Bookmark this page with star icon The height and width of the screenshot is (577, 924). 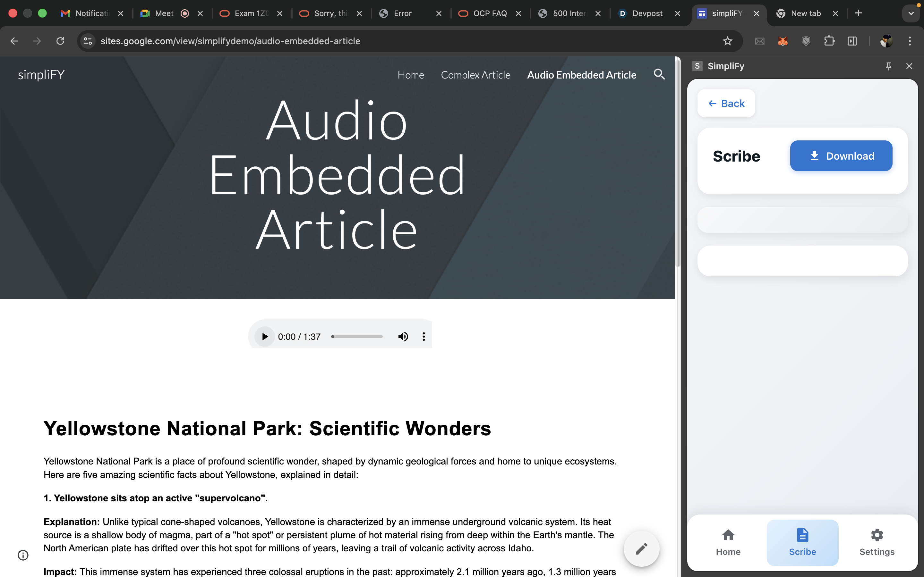pos(727,41)
